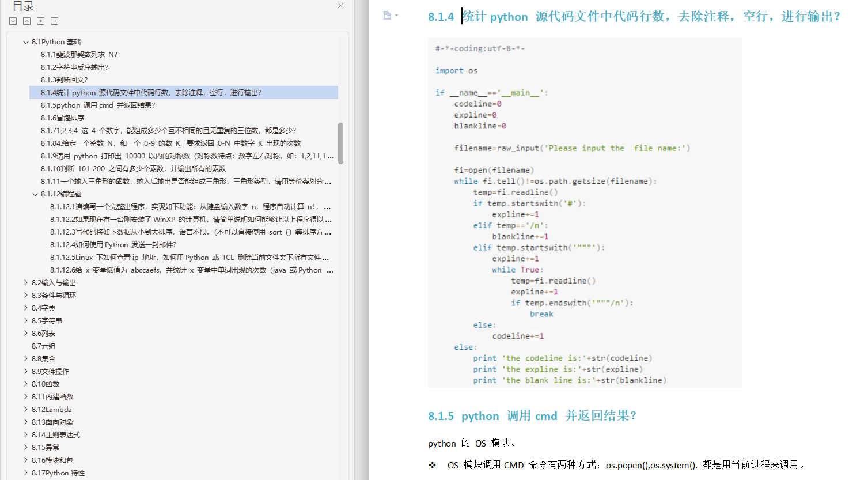
Task: Expand the 8.6列表 section
Action: tap(26, 333)
